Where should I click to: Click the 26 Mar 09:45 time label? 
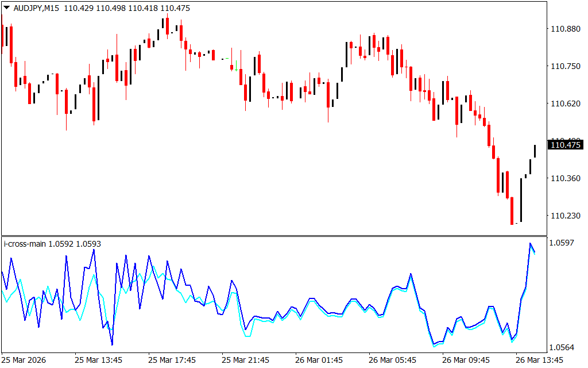point(466,360)
